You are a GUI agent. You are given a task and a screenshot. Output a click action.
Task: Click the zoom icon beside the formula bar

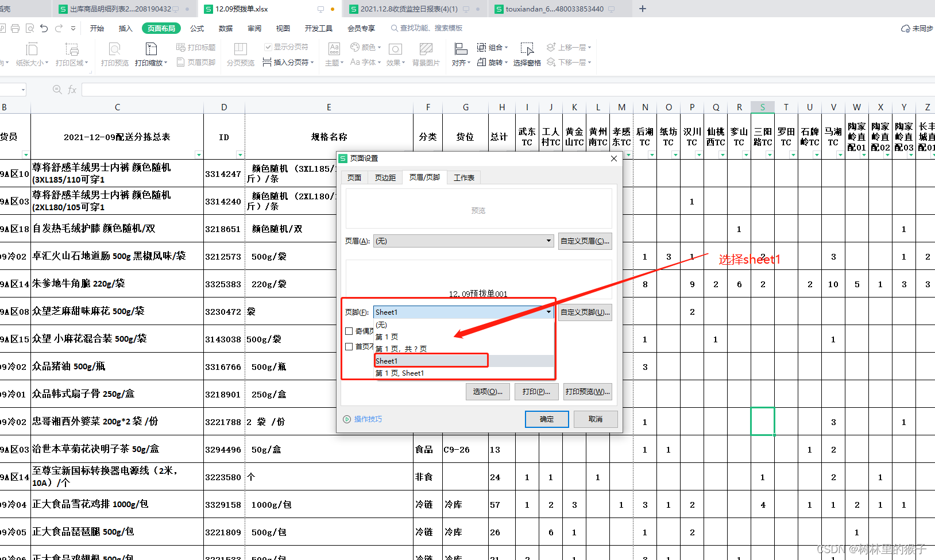point(57,90)
